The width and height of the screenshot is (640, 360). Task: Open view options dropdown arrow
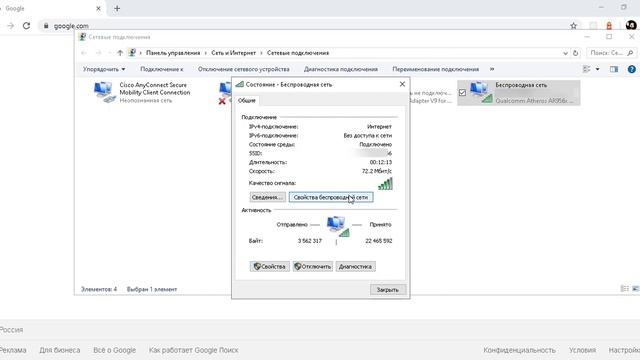point(598,69)
